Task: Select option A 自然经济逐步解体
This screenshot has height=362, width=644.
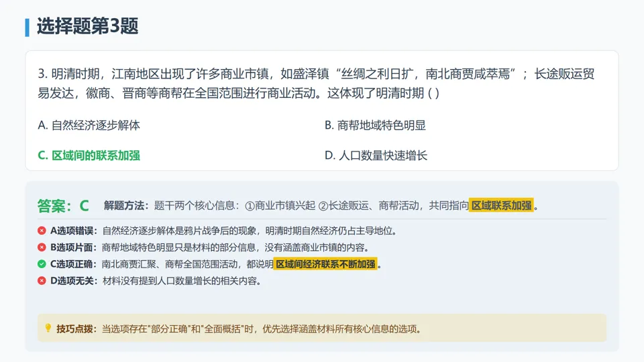Action: (89, 125)
